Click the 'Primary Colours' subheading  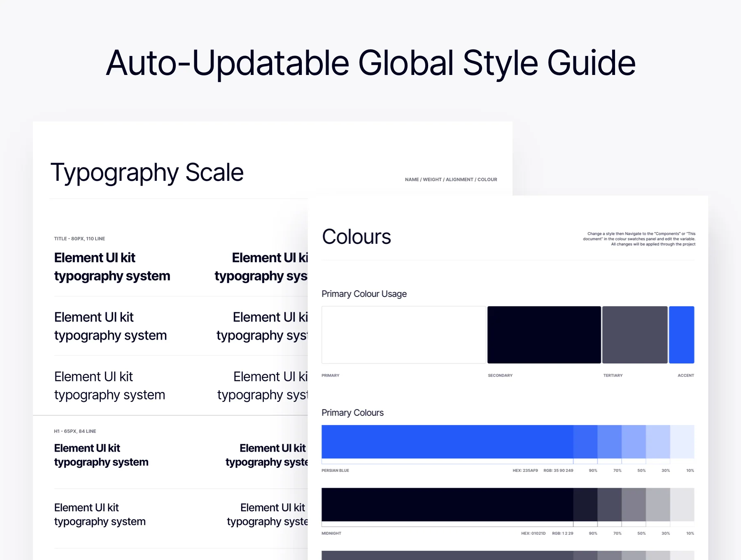352,413
